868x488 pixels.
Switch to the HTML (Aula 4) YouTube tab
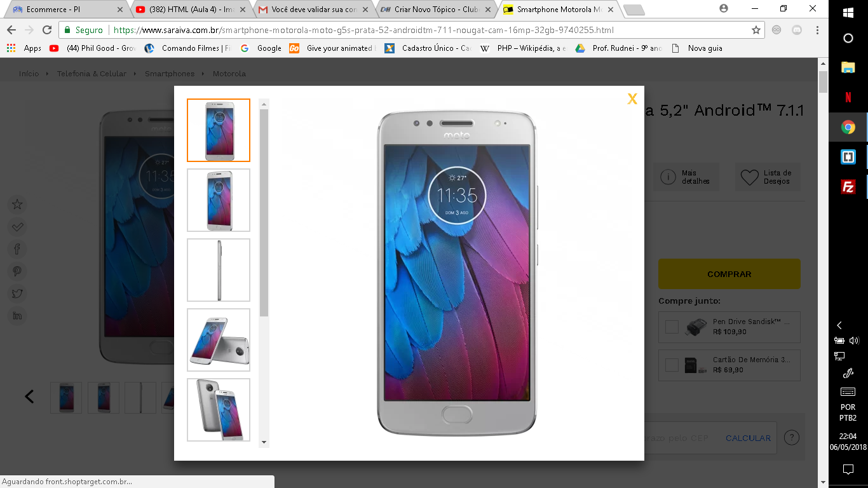pos(191,10)
